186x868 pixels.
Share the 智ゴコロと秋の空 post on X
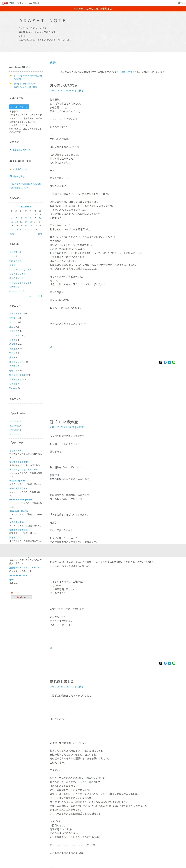pyautogui.click(x=161, y=663)
